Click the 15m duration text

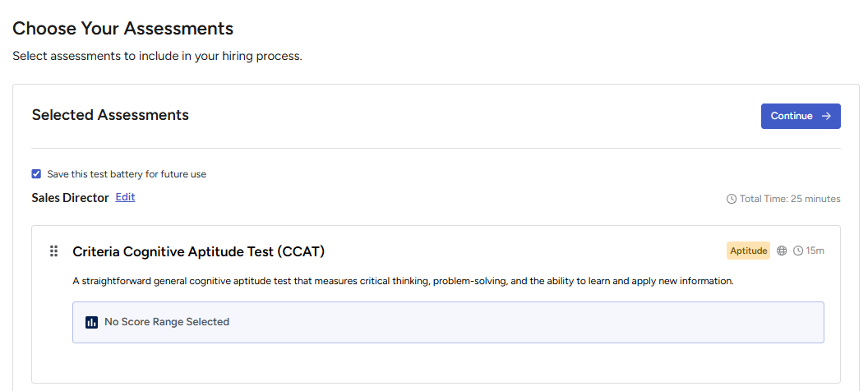tap(815, 251)
